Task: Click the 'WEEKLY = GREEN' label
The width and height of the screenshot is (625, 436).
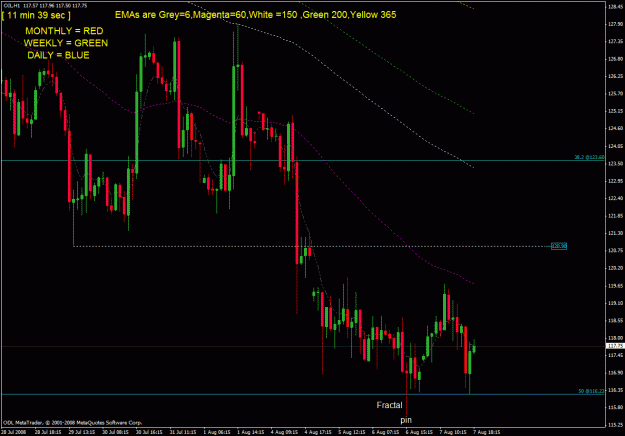Action: (x=66, y=43)
